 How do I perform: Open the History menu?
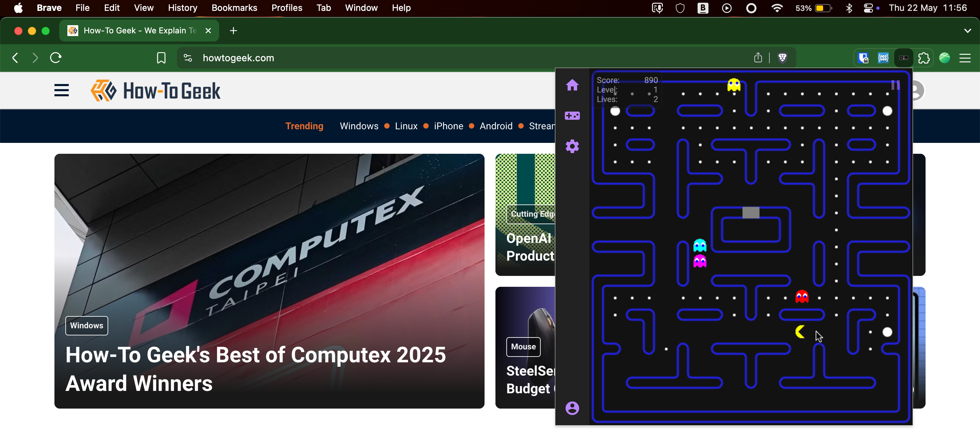pos(182,8)
